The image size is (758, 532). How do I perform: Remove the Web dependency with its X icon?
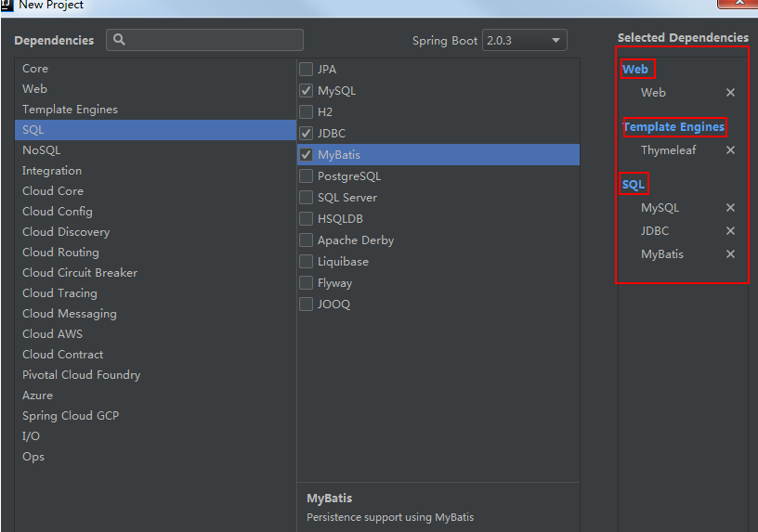(x=730, y=92)
